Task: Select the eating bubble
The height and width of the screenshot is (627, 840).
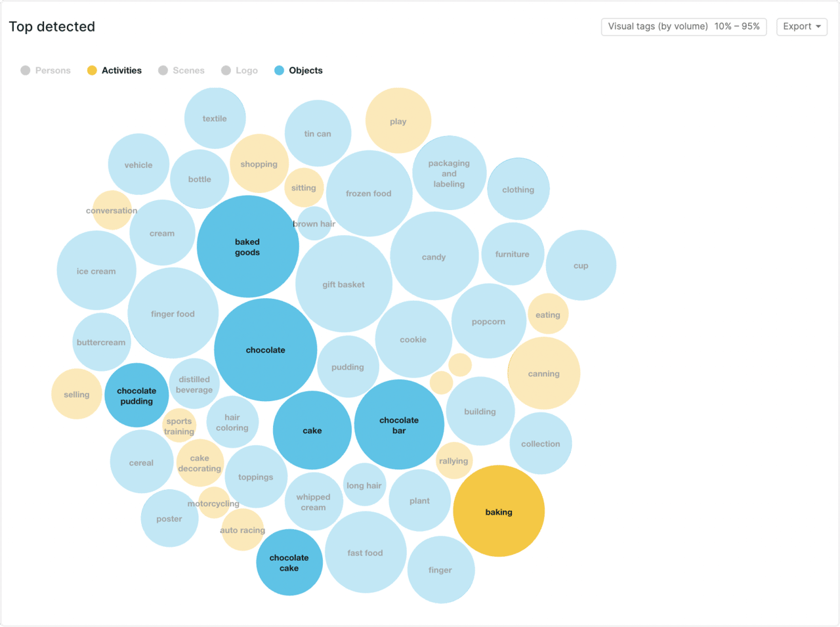Action: [548, 314]
